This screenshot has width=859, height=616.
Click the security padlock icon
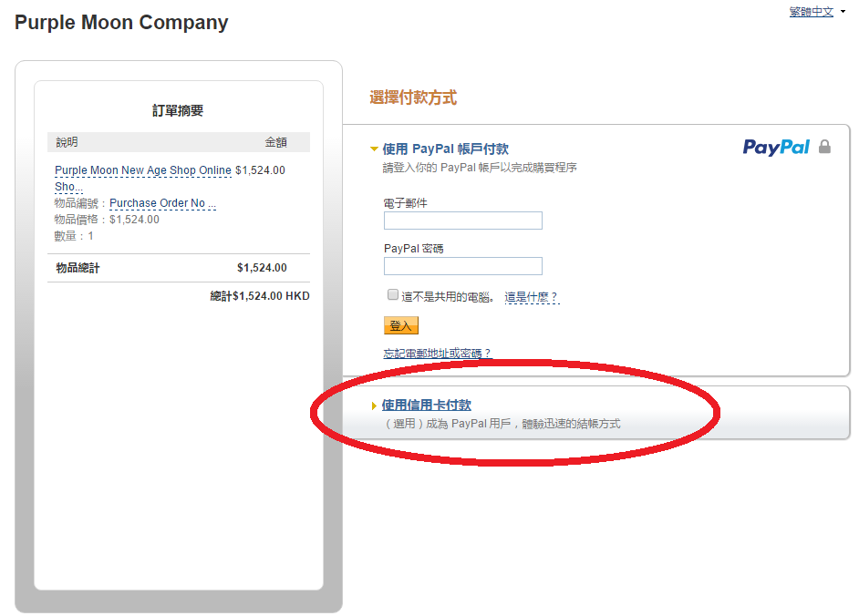824,147
